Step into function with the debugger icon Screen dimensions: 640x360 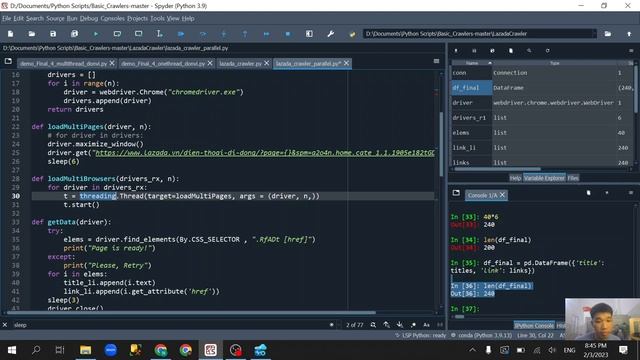tap(224, 34)
